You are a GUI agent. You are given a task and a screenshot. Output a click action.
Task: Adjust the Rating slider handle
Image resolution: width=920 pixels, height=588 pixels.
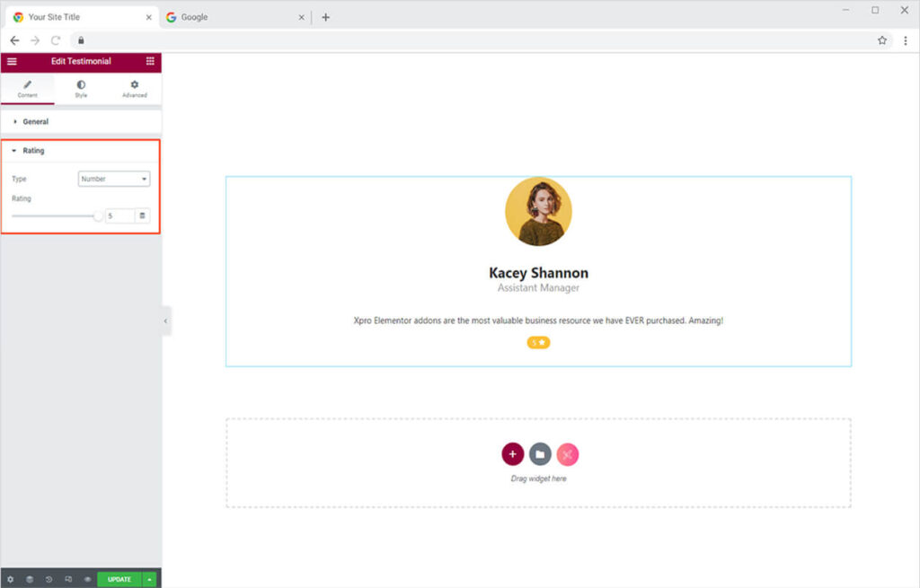tap(98, 215)
